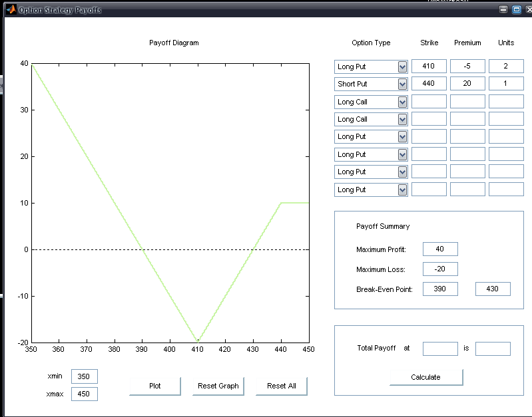Click the empty strike field in fifth row
Screen dimensions: 532x417
point(429,136)
